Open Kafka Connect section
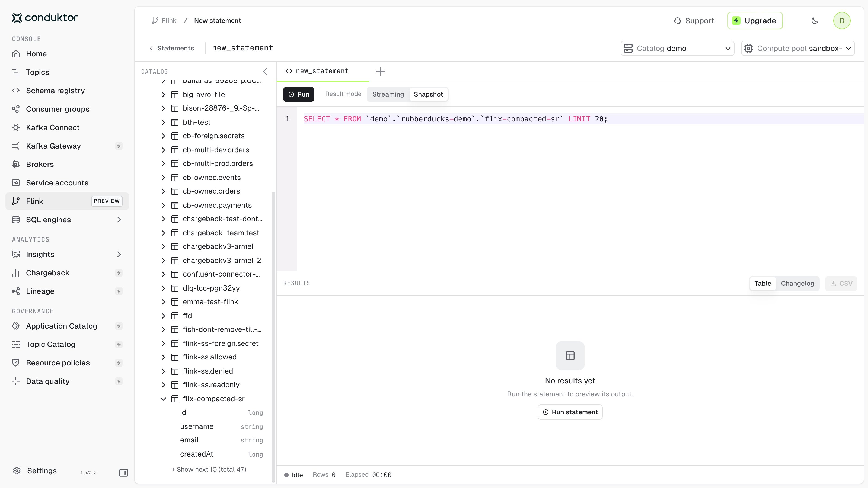Viewport: 868px width, 488px height. pyautogui.click(x=67, y=128)
